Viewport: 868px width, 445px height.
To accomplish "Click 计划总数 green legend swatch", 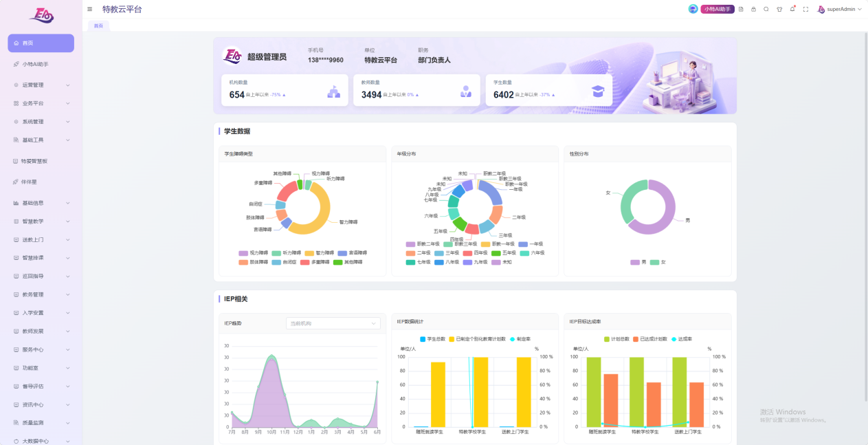I will tap(607, 339).
